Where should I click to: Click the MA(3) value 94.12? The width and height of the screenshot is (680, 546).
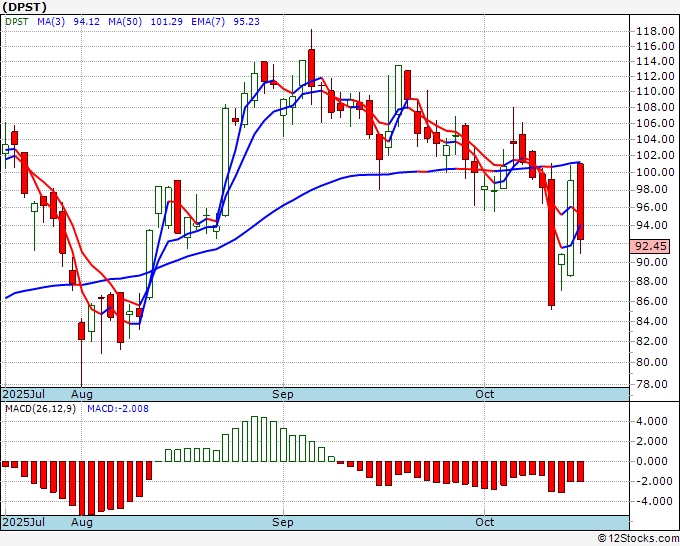click(87, 22)
